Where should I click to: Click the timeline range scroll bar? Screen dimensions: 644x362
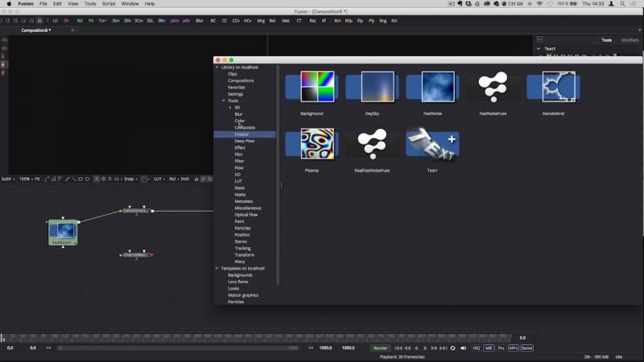179,348
